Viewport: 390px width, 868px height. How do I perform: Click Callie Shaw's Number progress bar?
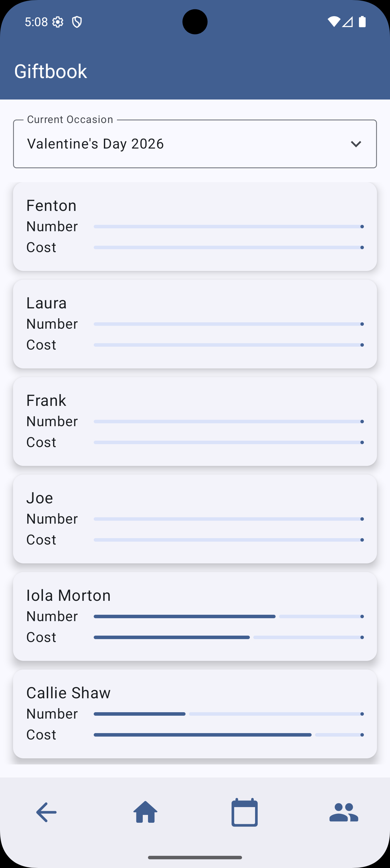[229, 714]
